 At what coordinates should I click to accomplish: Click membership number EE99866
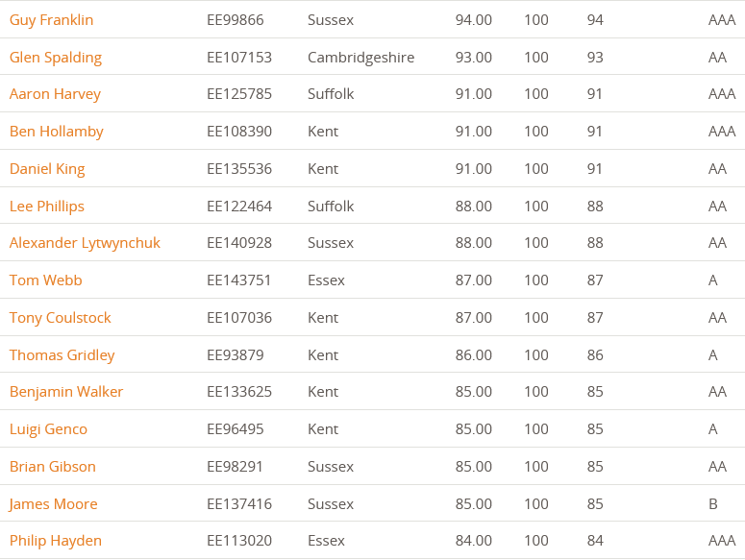point(236,20)
